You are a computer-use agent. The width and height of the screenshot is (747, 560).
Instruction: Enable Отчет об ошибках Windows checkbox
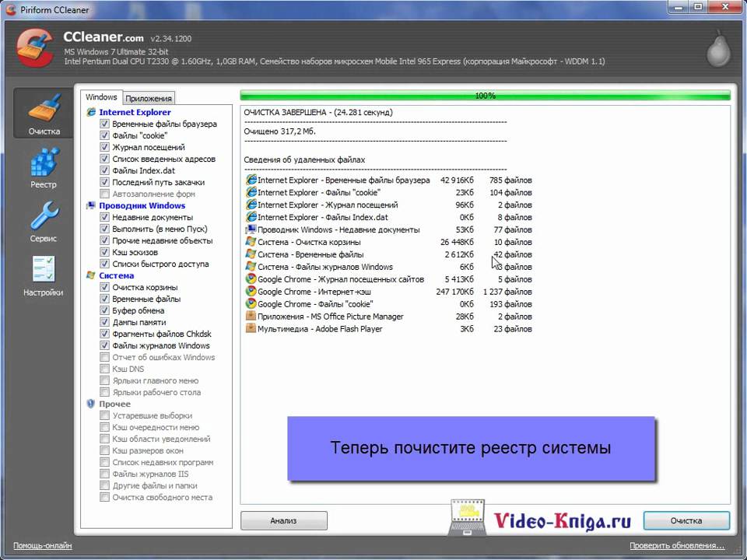[x=104, y=357]
